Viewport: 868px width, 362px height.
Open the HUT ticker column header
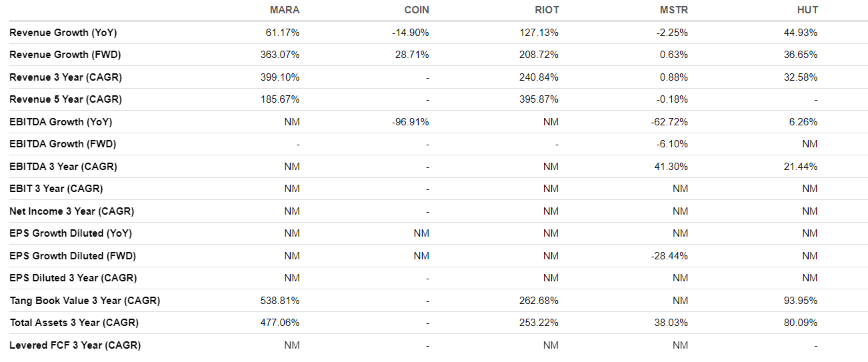[x=807, y=10]
